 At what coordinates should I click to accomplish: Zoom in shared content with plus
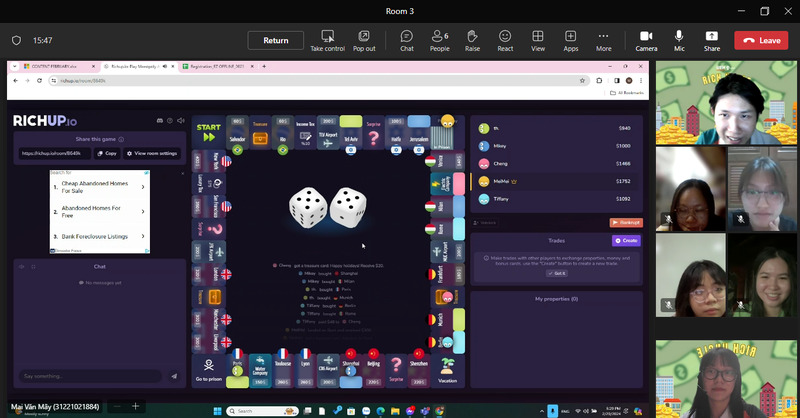coord(135,406)
